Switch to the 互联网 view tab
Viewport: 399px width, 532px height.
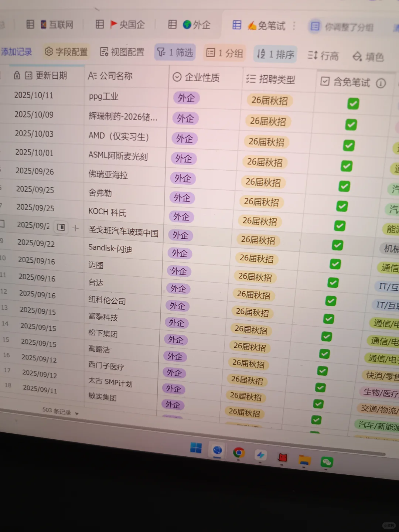click(x=50, y=24)
